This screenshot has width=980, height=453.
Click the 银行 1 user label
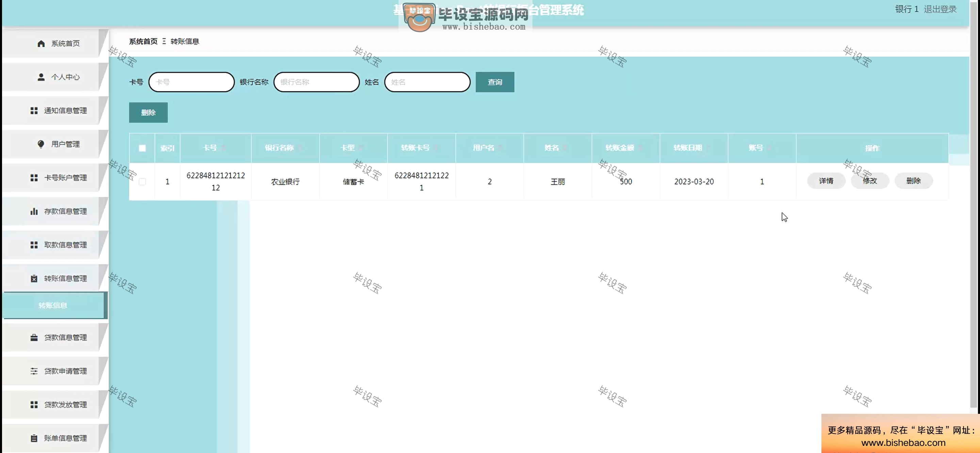pos(906,9)
